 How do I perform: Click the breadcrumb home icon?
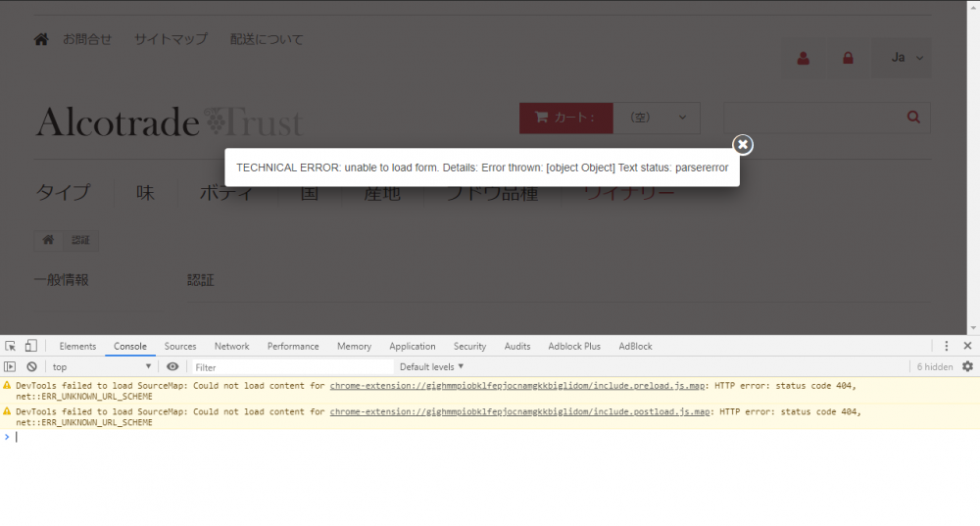tap(48, 240)
